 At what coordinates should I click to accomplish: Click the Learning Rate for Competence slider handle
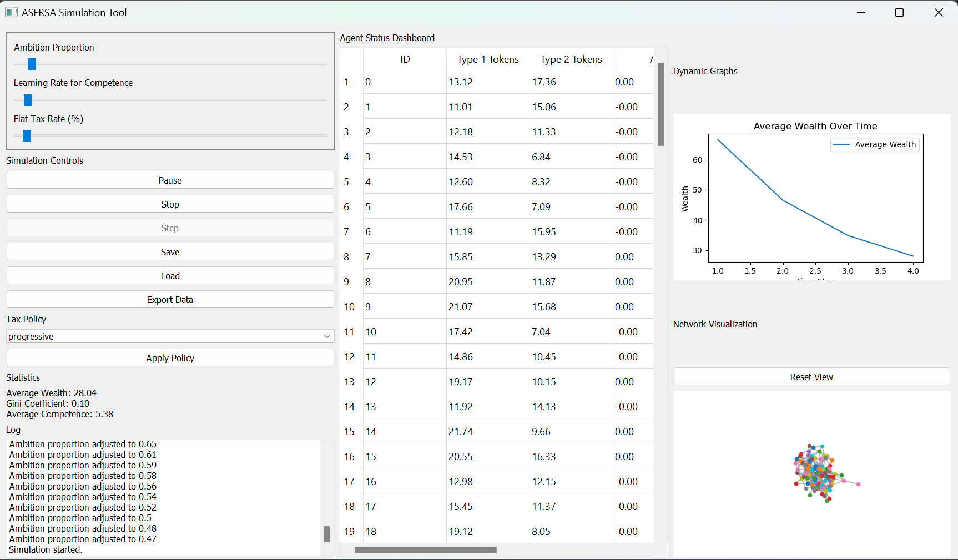pyautogui.click(x=28, y=100)
